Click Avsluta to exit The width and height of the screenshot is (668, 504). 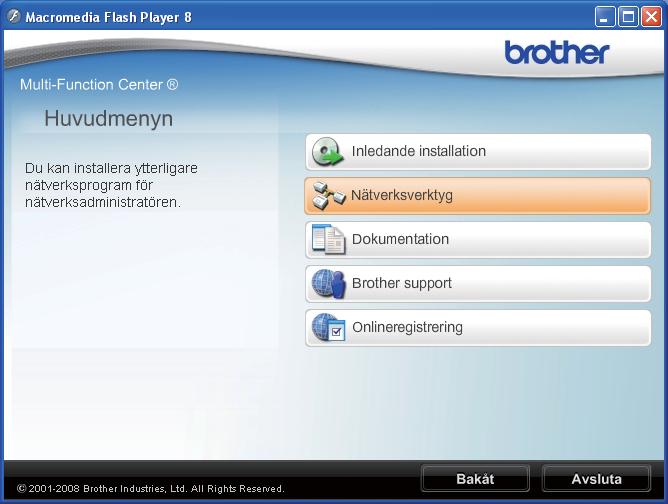(x=596, y=478)
